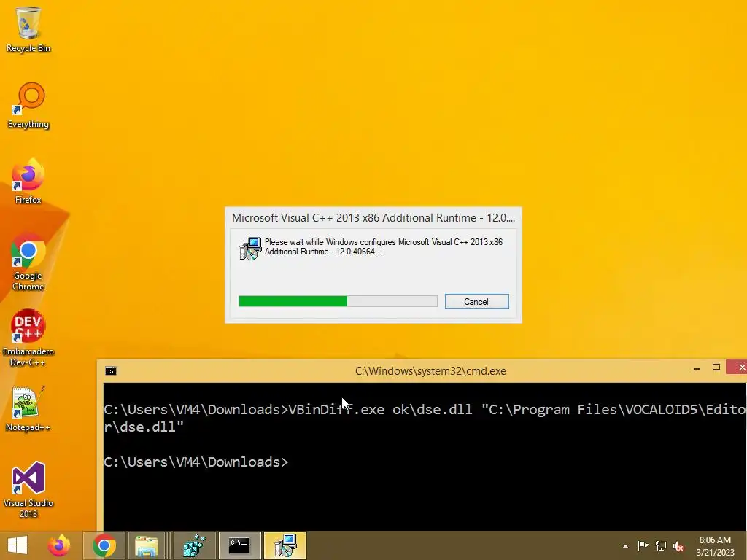Switch to Google Chrome in the taskbar

104,545
